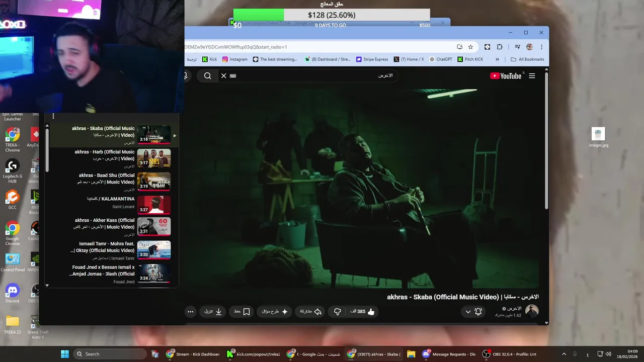The height and width of the screenshot is (362, 644).
Task: Open YouTube hamburger guide menu
Action: point(532,76)
